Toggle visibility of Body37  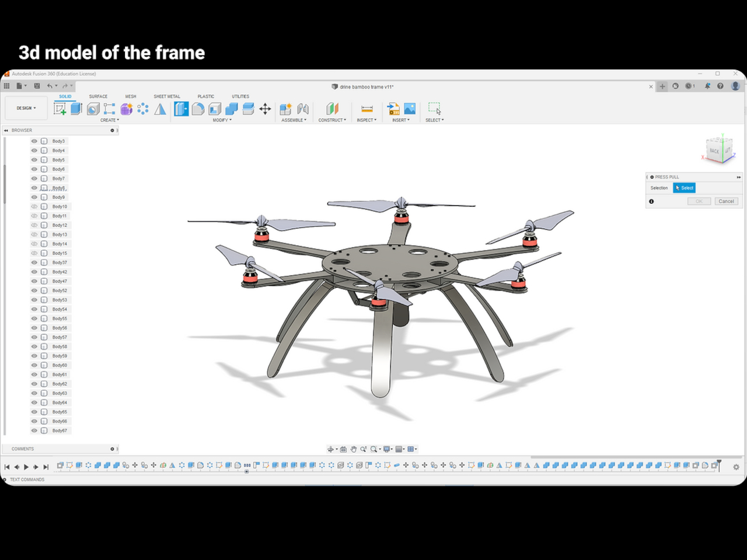click(x=34, y=262)
